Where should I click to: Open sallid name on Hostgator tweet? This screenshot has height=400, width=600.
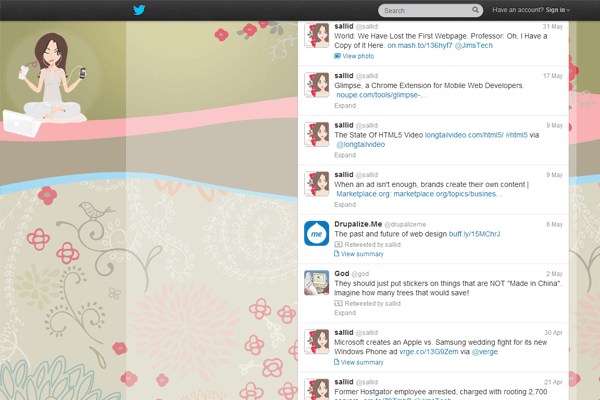pyautogui.click(x=344, y=382)
